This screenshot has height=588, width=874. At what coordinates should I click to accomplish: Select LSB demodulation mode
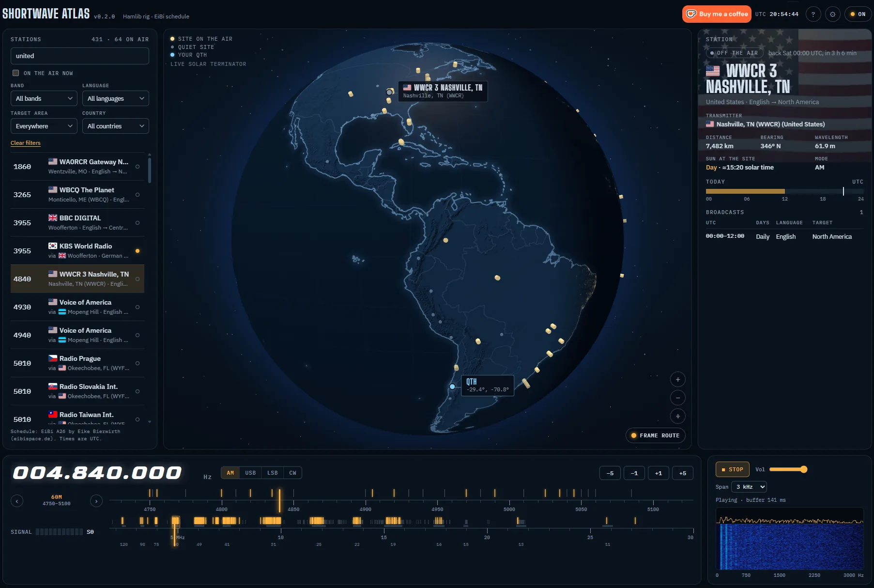273,473
